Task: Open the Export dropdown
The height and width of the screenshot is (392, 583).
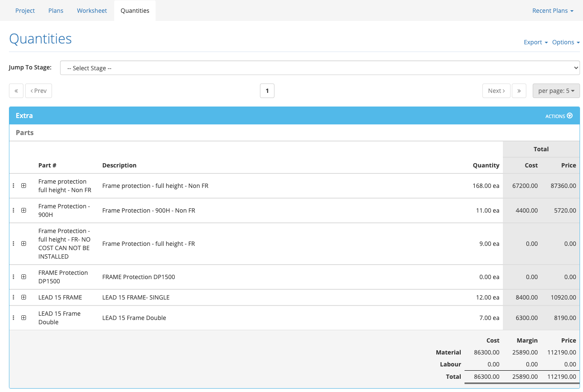Action: pos(536,42)
